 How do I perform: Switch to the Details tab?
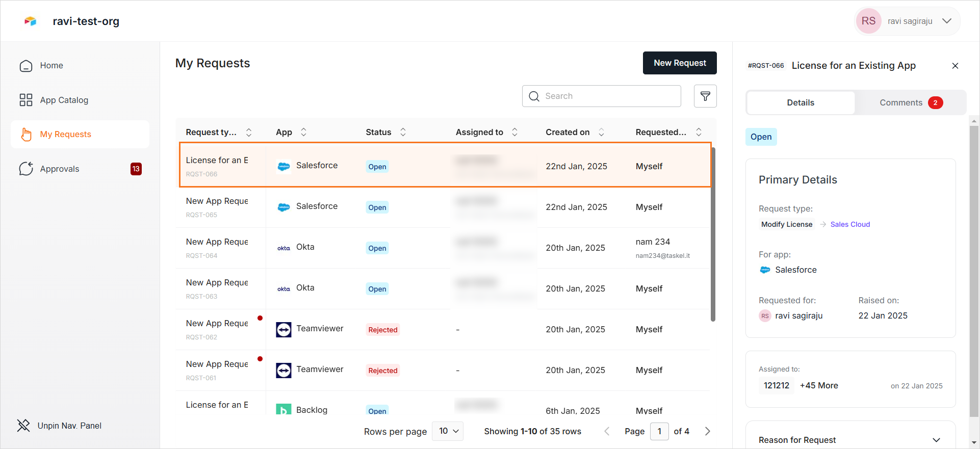pyautogui.click(x=801, y=102)
